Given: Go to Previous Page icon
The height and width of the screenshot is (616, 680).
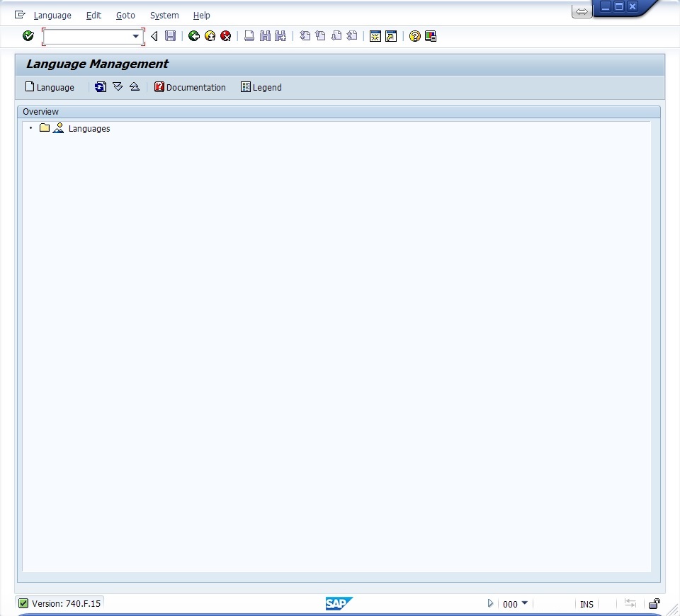Looking at the screenshot, I should point(320,36).
